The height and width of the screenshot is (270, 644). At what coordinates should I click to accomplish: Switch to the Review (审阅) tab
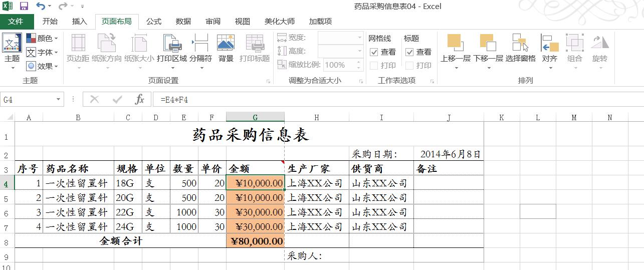tap(213, 22)
